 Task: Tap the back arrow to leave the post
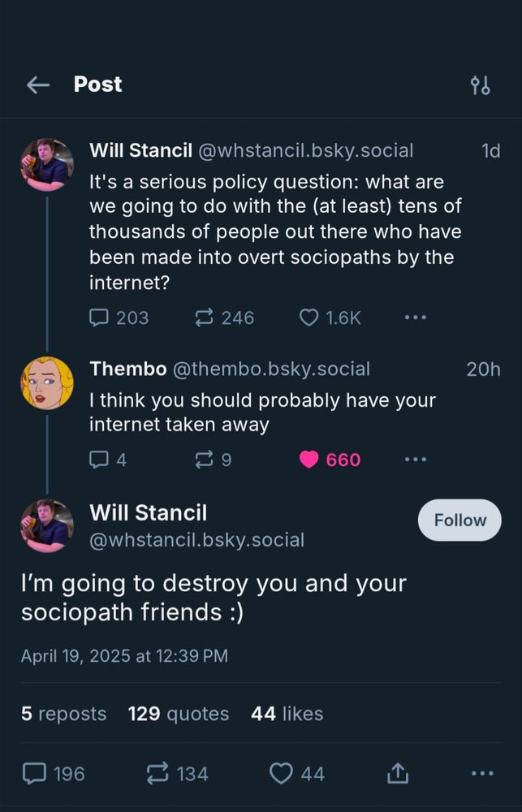pyautogui.click(x=38, y=84)
